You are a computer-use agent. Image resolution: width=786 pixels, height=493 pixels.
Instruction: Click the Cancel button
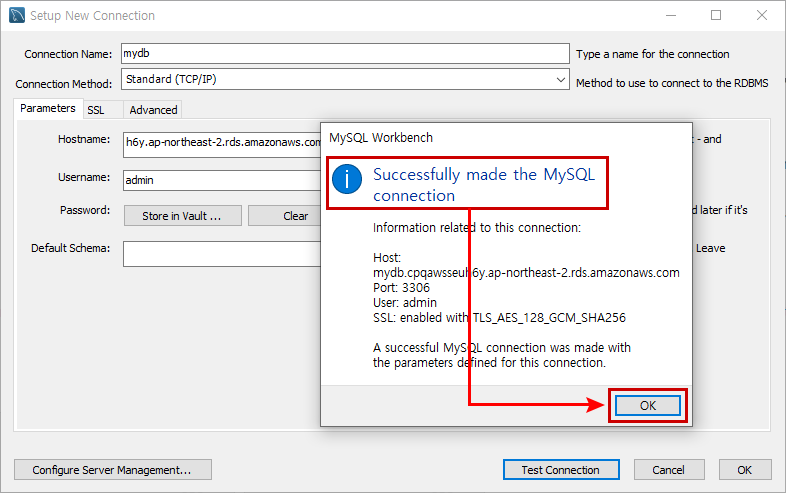[669, 470]
